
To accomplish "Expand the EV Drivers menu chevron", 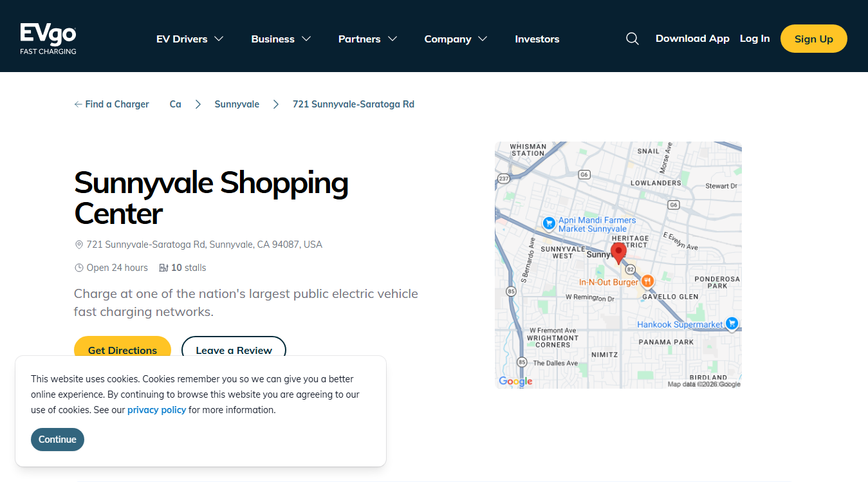I will point(219,39).
